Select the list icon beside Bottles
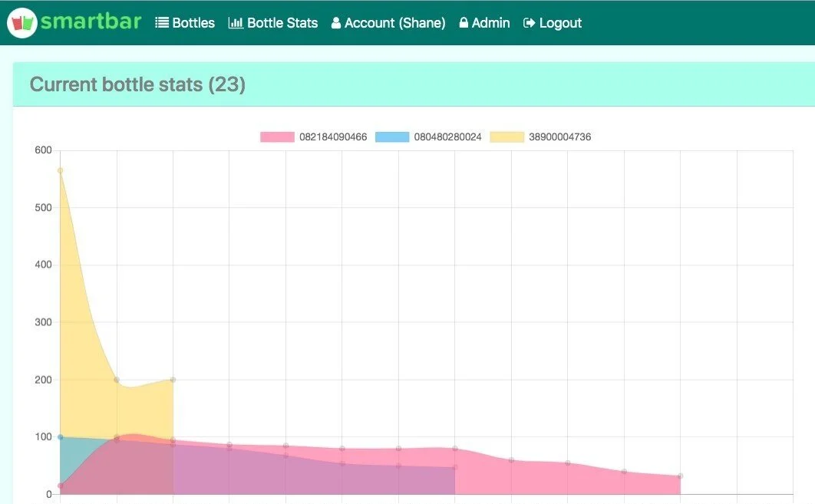 pyautogui.click(x=161, y=22)
